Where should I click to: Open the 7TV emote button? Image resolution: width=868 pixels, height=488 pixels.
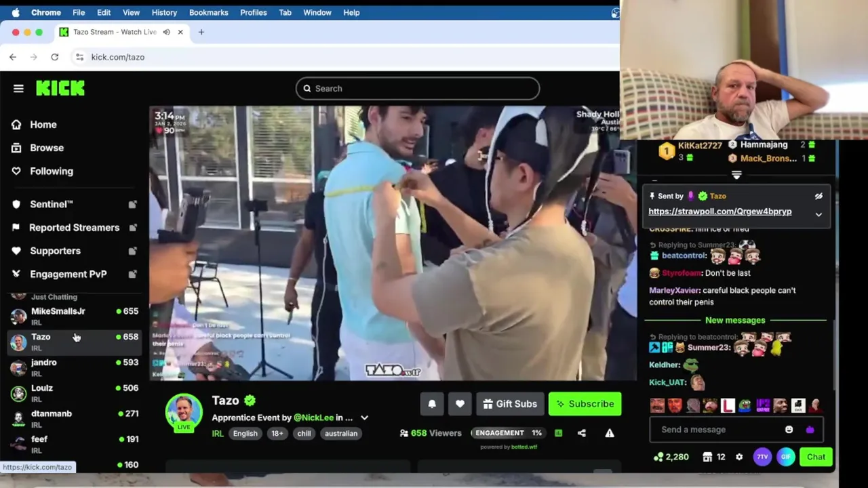point(762,457)
